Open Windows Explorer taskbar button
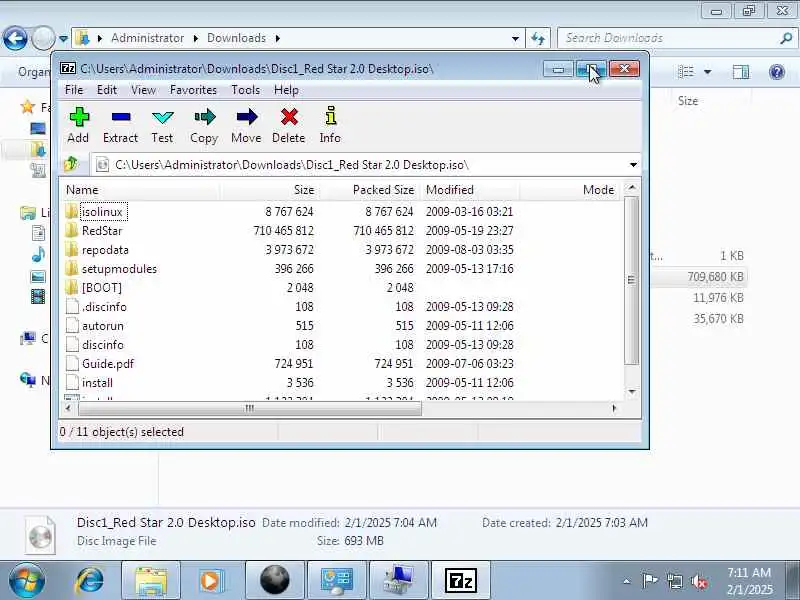 coord(151,581)
